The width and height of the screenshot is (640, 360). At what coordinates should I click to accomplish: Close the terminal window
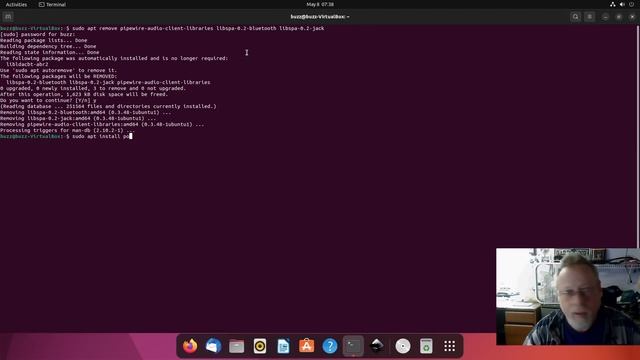tap(632, 17)
